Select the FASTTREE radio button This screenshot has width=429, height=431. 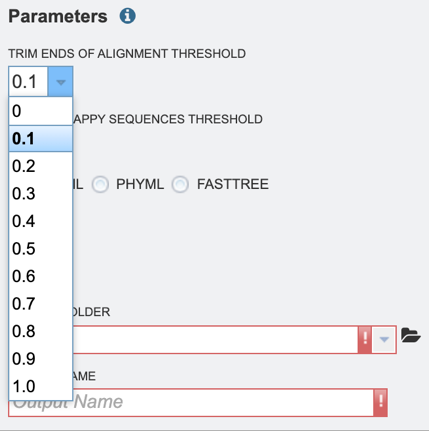click(180, 184)
